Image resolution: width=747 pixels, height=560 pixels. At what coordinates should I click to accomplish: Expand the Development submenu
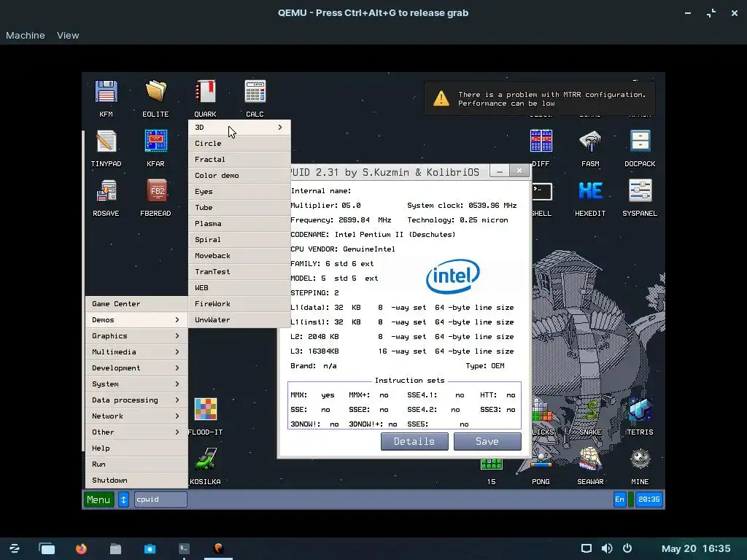136,368
